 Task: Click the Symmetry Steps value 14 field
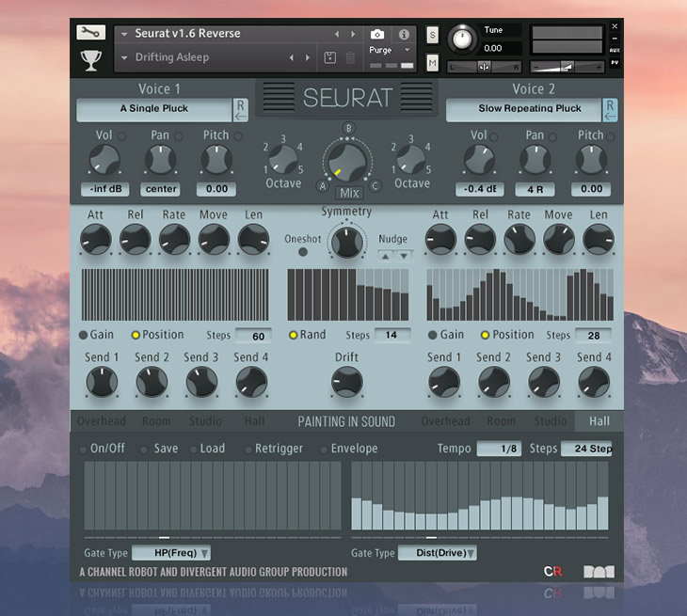click(392, 336)
